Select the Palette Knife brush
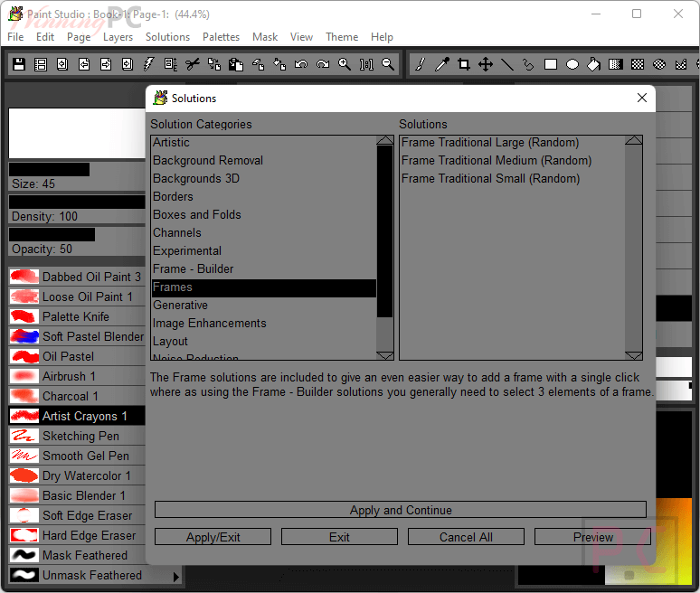 pos(77,316)
